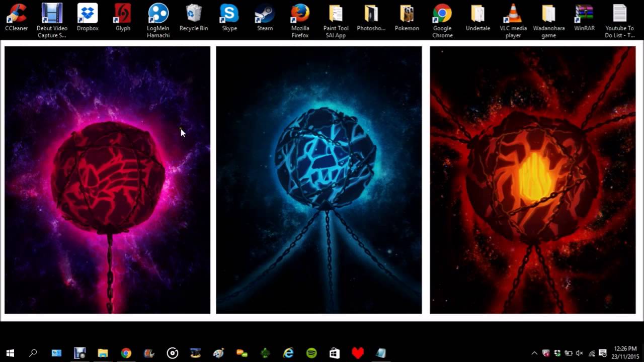Viewport: 644px width, 362px height.
Task: Click the red shield security tray icon
Action: 546,353
